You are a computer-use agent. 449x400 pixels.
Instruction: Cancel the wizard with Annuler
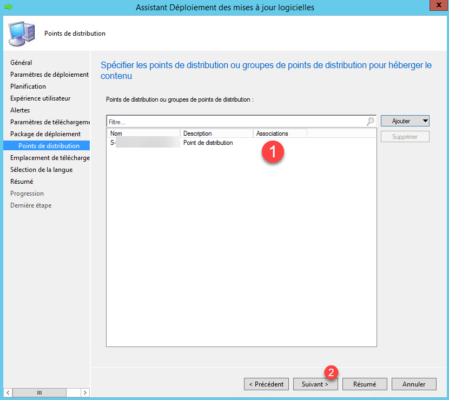coord(414,384)
